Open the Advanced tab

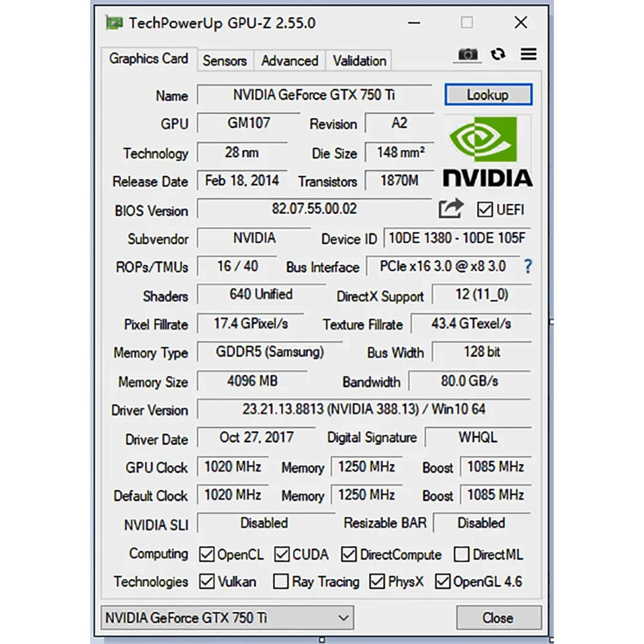[289, 60]
